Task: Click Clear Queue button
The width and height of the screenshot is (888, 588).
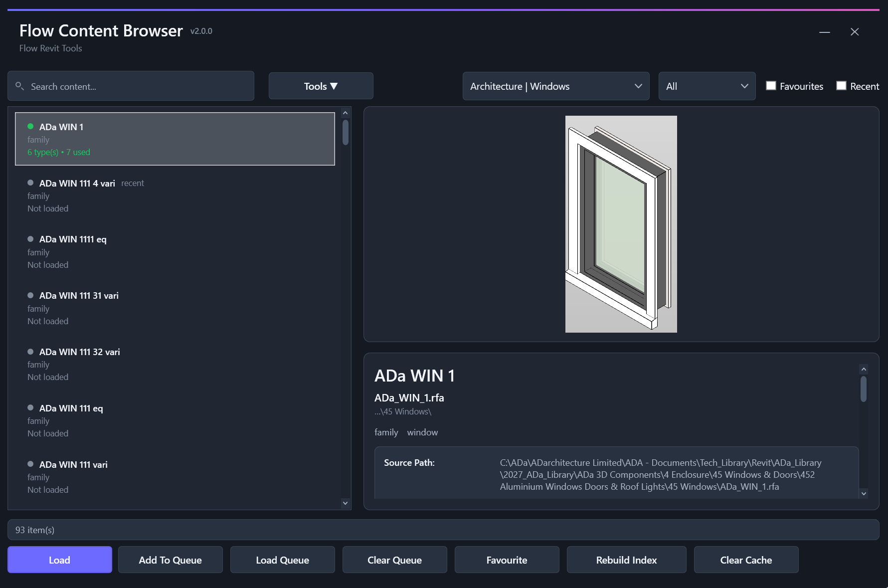Action: (395, 560)
